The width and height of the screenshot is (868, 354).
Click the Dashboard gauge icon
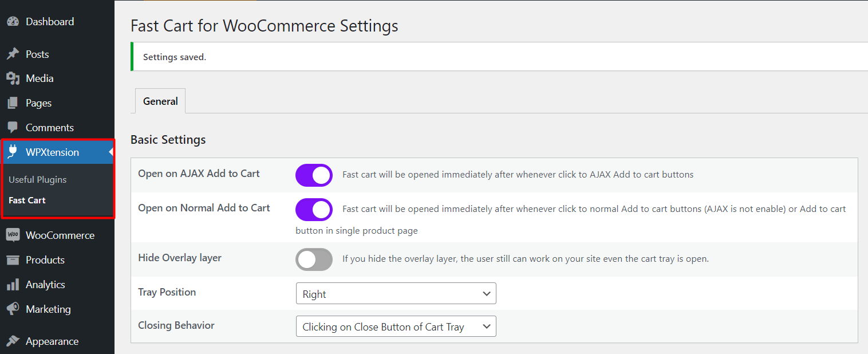pyautogui.click(x=13, y=22)
